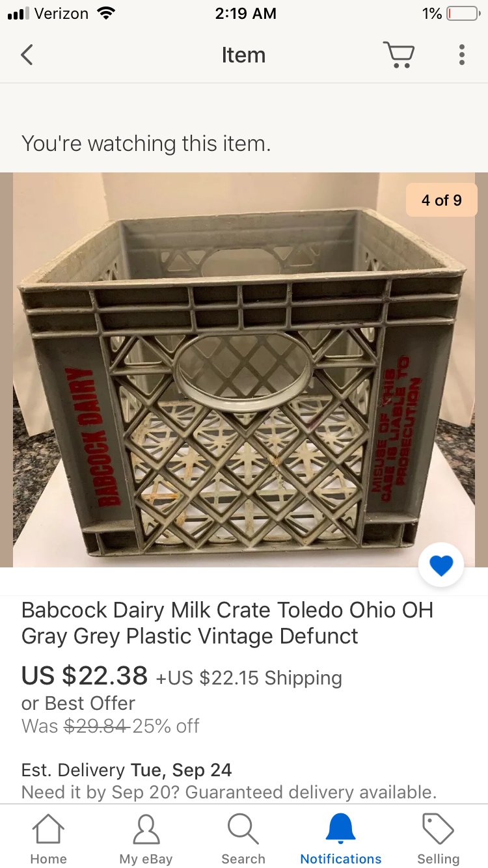
Task: Tap the battery indicator in status bar
Action: (x=463, y=14)
